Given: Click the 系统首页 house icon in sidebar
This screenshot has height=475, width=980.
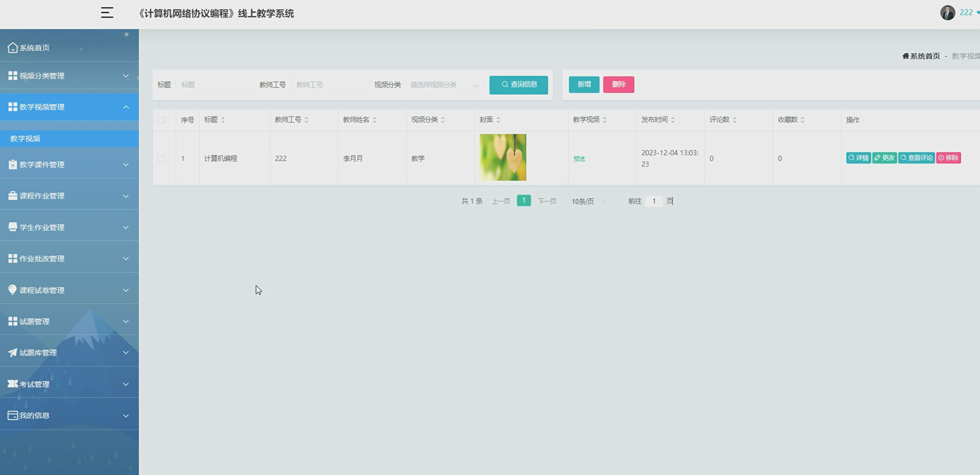Looking at the screenshot, I should pos(12,47).
